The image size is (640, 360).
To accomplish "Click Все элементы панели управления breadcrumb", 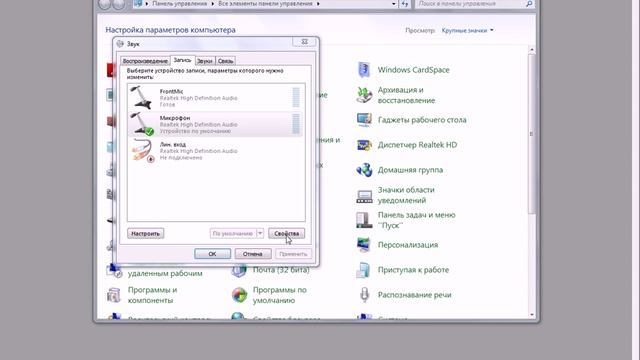I will click(x=265, y=4).
